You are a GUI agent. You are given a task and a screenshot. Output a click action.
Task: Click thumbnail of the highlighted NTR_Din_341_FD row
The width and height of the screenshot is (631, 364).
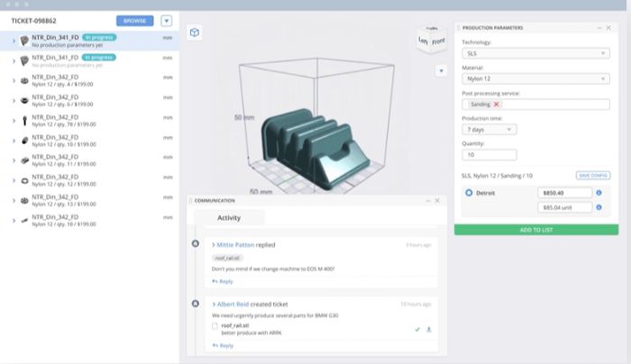tap(24, 41)
